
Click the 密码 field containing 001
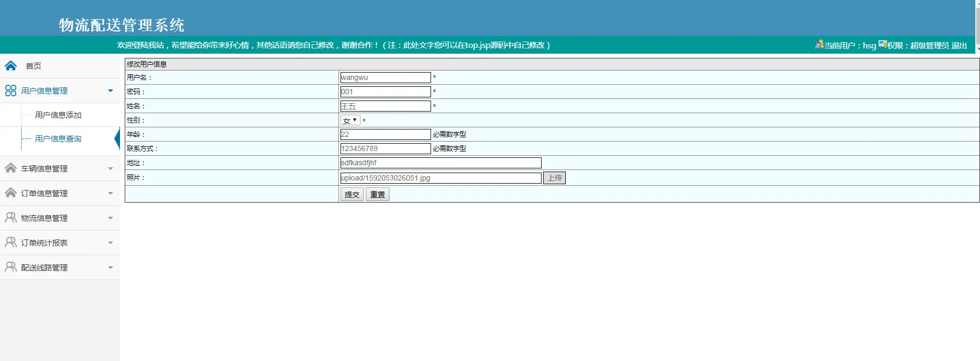point(385,92)
